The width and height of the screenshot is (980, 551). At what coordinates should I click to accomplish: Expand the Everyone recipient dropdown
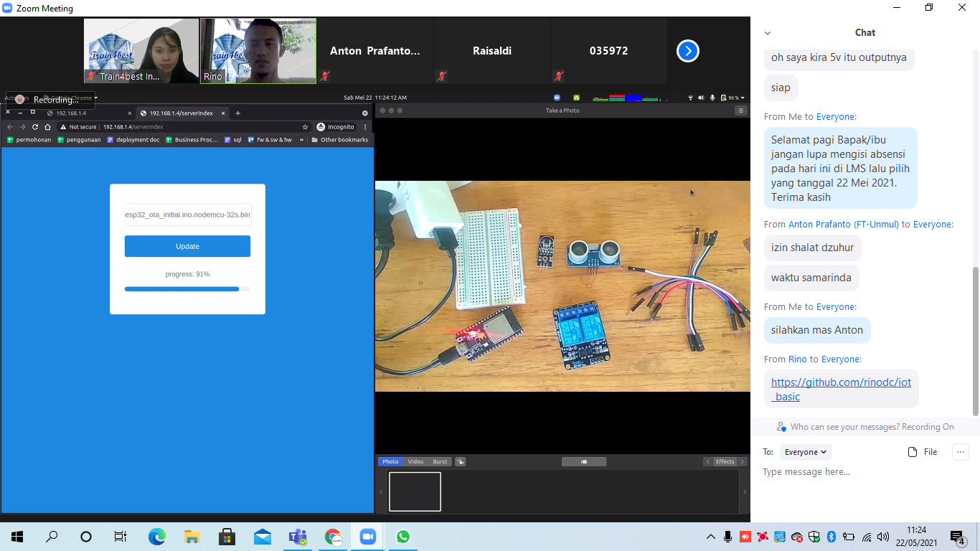click(x=806, y=452)
